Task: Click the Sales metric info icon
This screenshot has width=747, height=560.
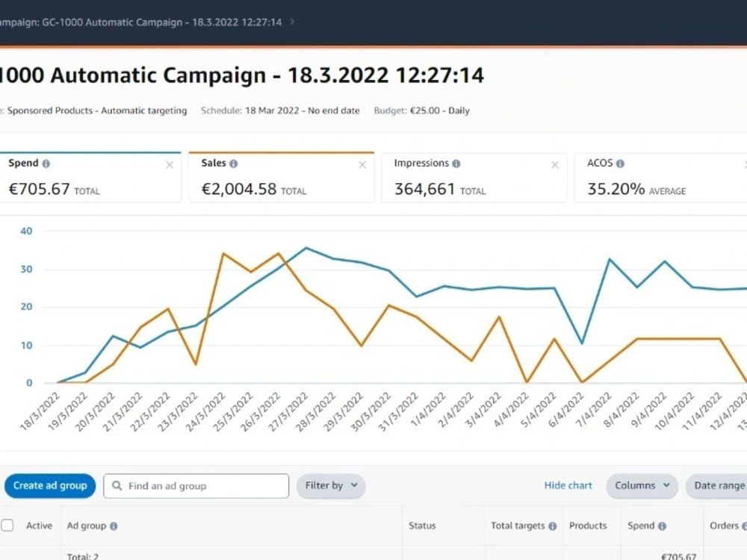Action: tap(233, 164)
